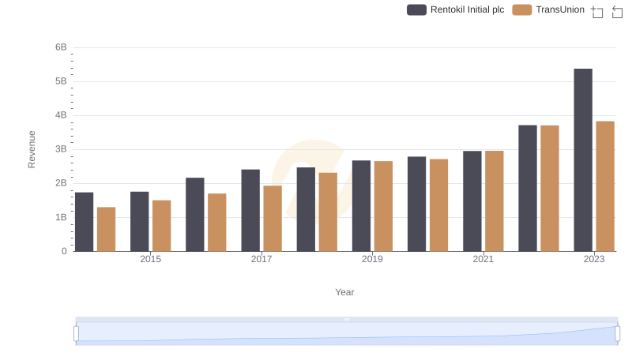Toggle Rentokil Initial plc legend swatch

tap(416, 9)
